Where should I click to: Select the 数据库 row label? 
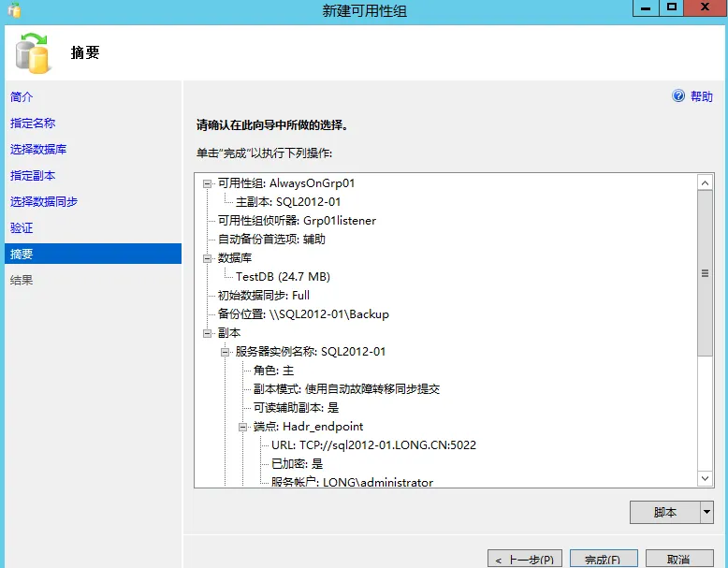235,258
